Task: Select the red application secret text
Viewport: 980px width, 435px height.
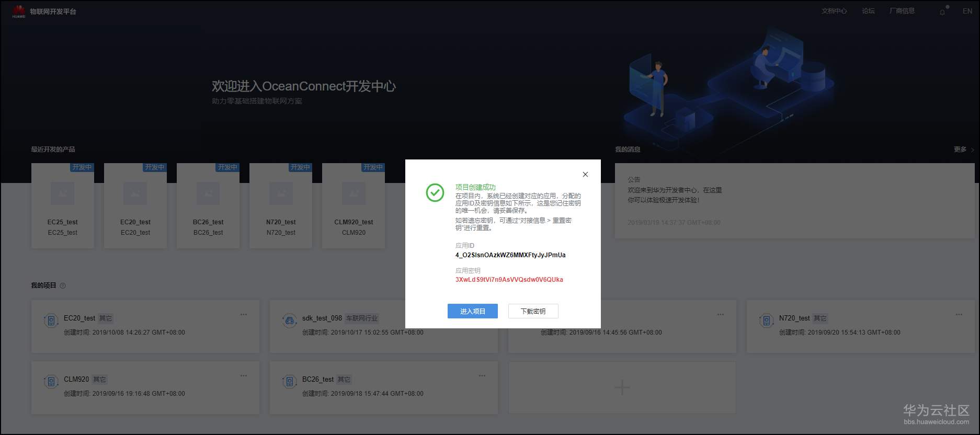Action: (509, 280)
